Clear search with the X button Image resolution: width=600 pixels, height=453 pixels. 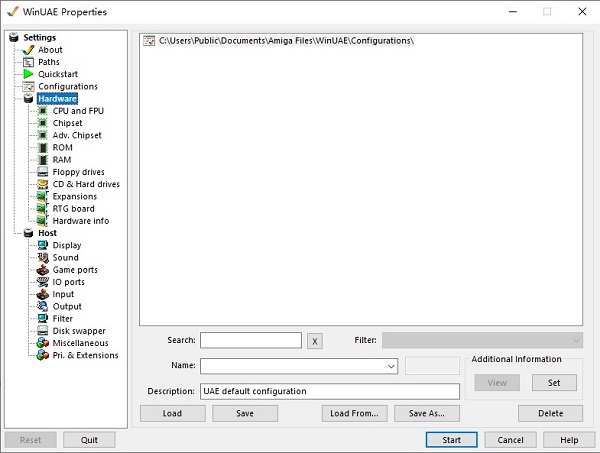click(x=315, y=341)
